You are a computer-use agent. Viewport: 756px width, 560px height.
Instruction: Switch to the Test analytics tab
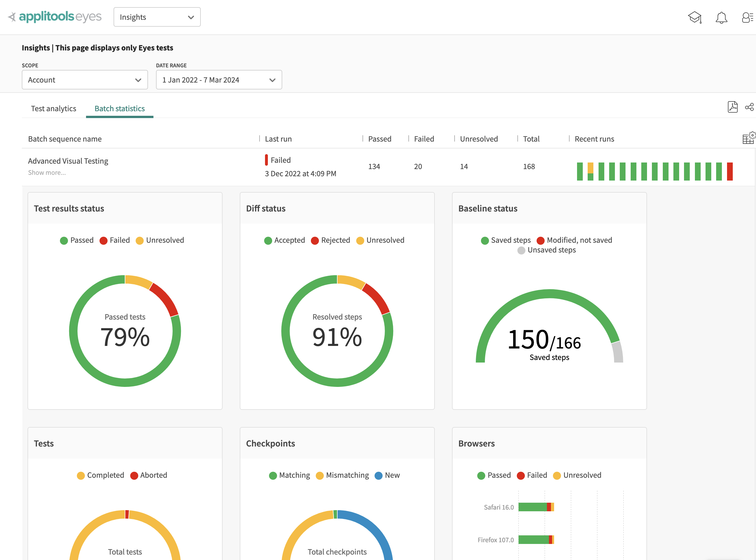click(54, 108)
